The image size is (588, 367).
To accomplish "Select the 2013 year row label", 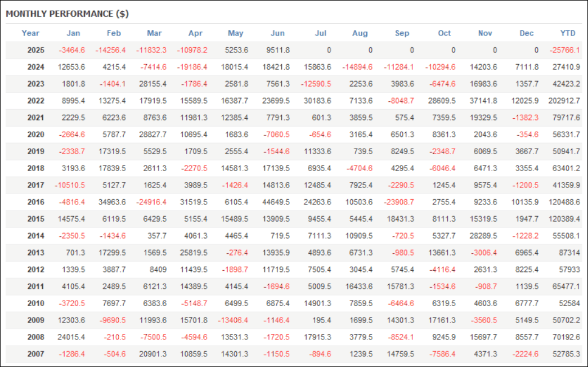I will (35, 253).
